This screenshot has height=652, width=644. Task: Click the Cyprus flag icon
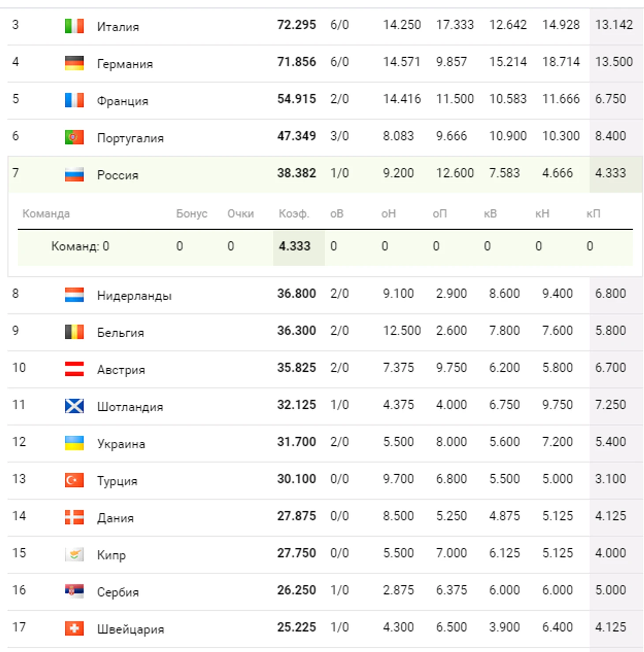pyautogui.click(x=74, y=554)
